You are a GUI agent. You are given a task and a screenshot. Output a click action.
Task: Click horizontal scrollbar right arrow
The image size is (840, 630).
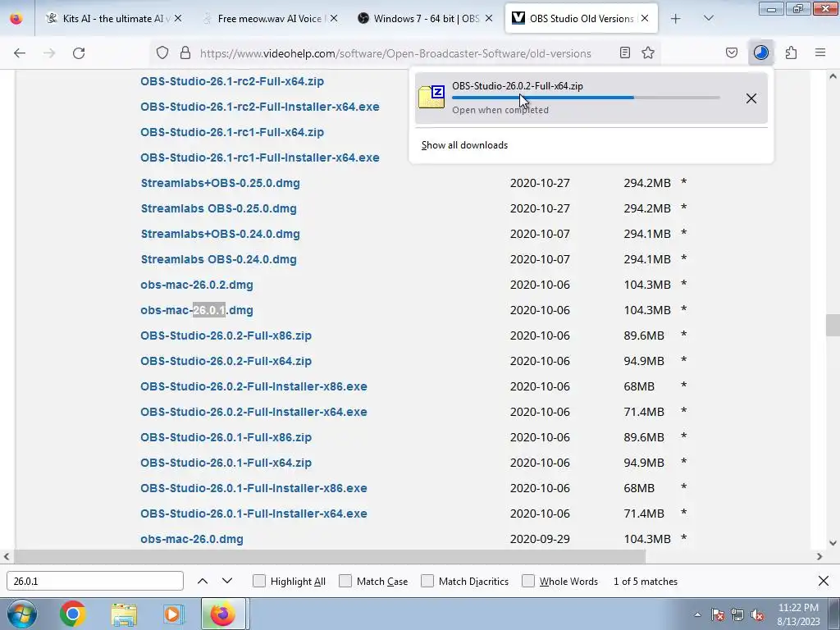point(819,557)
